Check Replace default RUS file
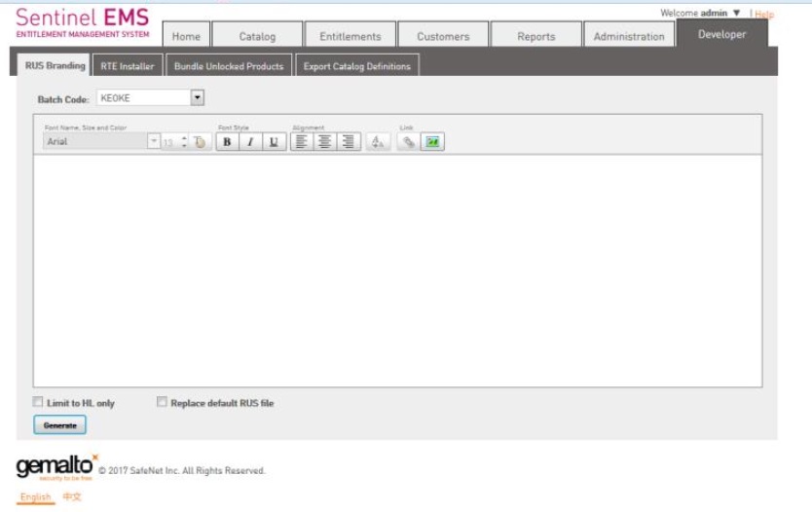The width and height of the screenshot is (812, 512). 163,402
